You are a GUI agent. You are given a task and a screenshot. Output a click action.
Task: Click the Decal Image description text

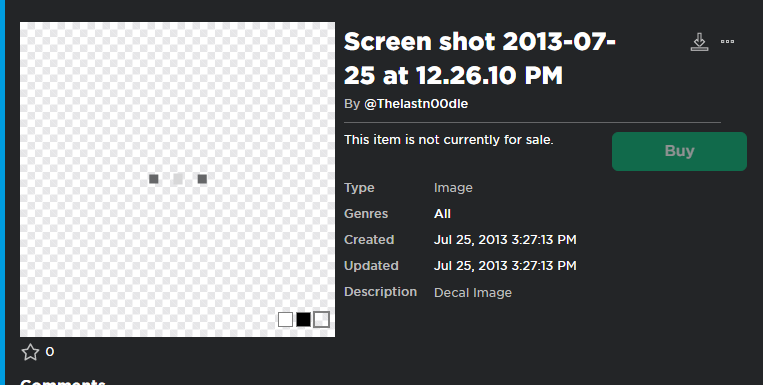[473, 293]
